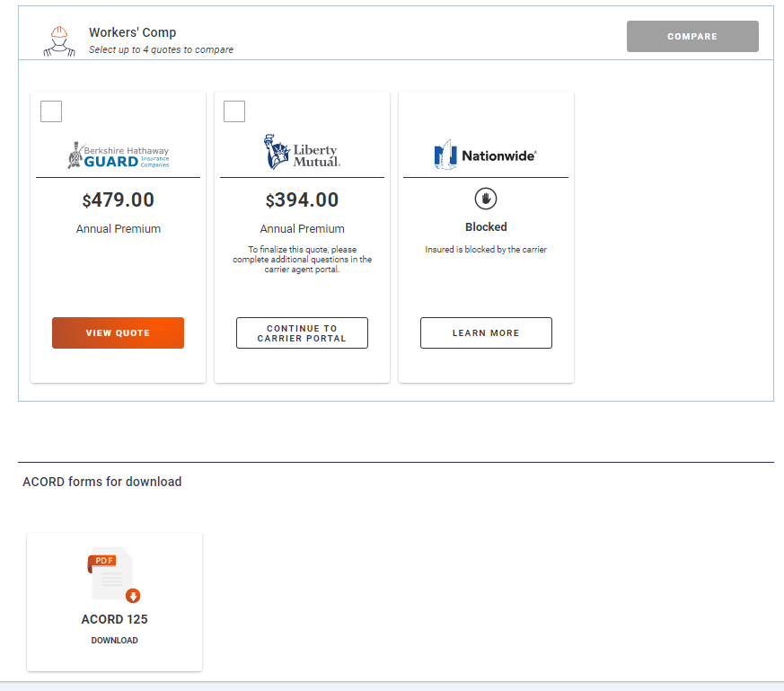Click LEARN MORE on the Nationwide card
784x691 pixels.
click(x=486, y=332)
